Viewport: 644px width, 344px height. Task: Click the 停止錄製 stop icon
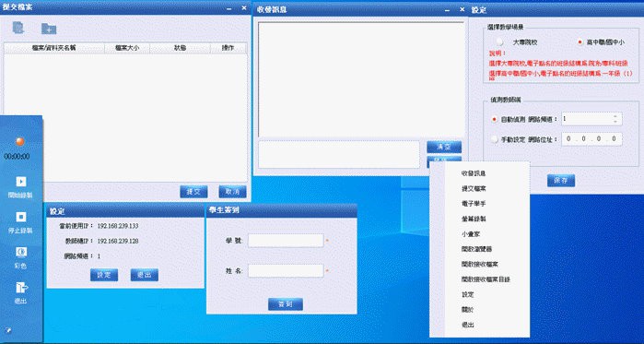point(21,217)
